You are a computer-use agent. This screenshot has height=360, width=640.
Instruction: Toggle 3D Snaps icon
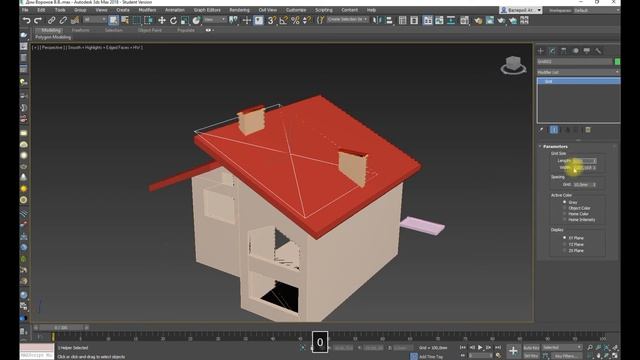[271, 20]
